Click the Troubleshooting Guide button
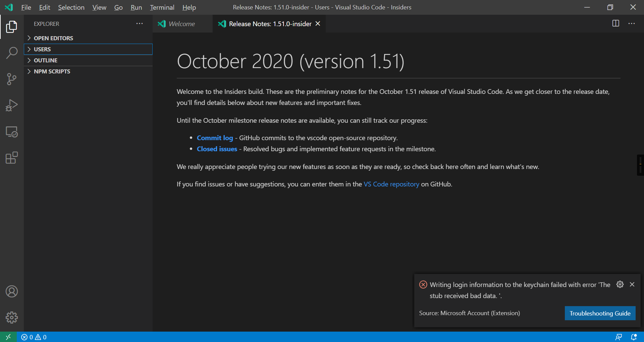The height and width of the screenshot is (342, 644). pos(600,313)
